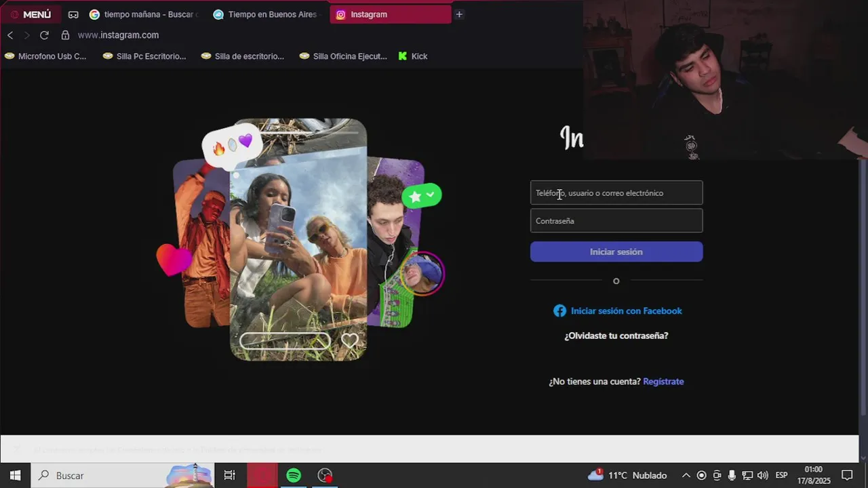The image size is (868, 488).
Task: Open '¿Olvidaste tu contraseña?' link
Action: pyautogui.click(x=616, y=335)
